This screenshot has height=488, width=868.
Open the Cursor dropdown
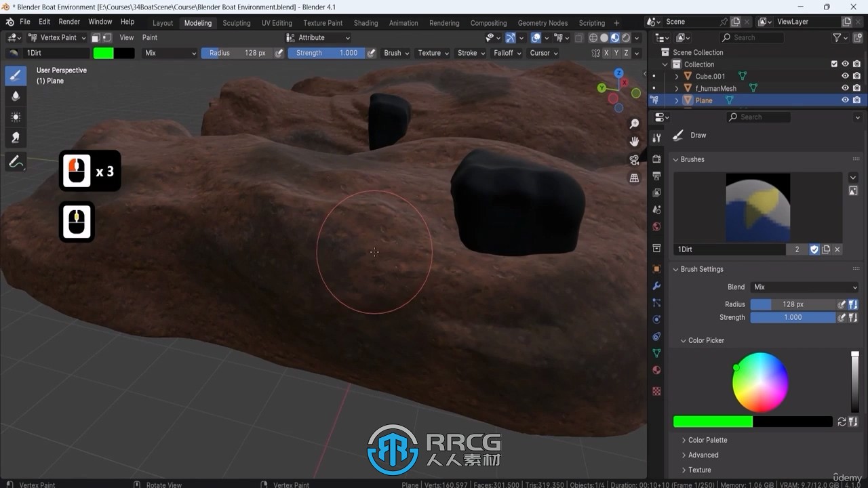[x=544, y=53]
